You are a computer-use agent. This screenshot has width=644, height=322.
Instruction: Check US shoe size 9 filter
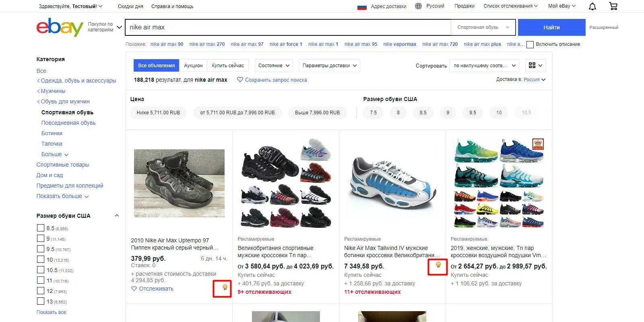point(40,238)
